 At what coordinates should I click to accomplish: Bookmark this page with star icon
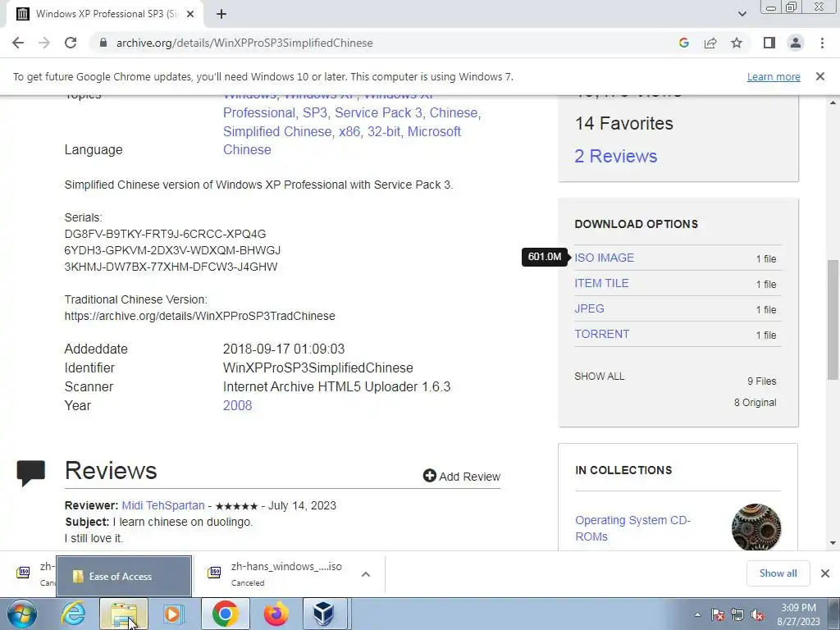point(737,43)
